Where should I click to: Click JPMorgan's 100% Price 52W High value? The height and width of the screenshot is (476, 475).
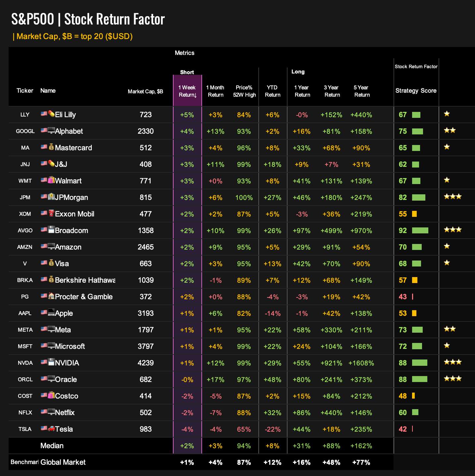coord(244,198)
